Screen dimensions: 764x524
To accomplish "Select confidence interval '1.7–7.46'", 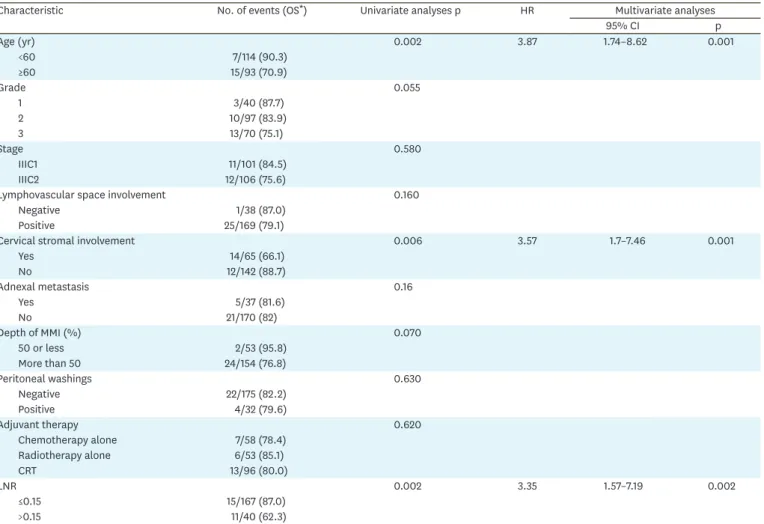I will click(x=627, y=241).
